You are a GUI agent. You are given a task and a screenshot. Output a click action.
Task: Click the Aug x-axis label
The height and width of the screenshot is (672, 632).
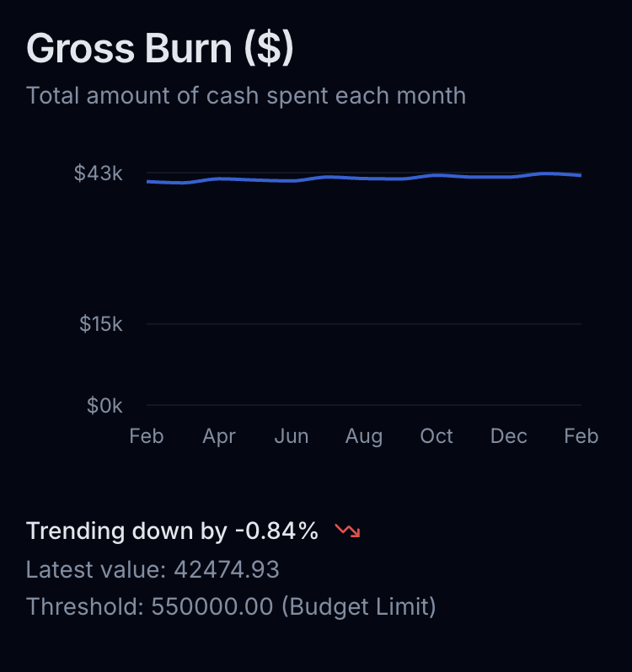click(x=364, y=437)
